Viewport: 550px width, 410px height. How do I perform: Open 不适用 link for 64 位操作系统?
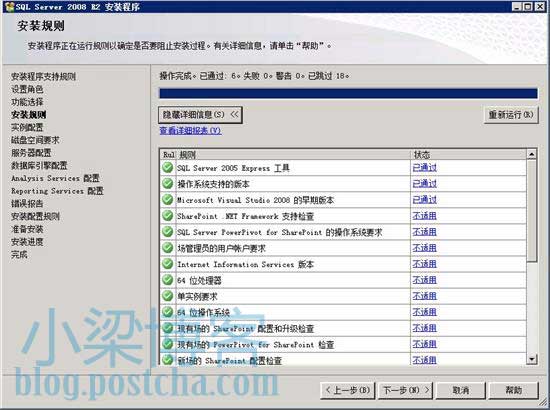coord(424,312)
